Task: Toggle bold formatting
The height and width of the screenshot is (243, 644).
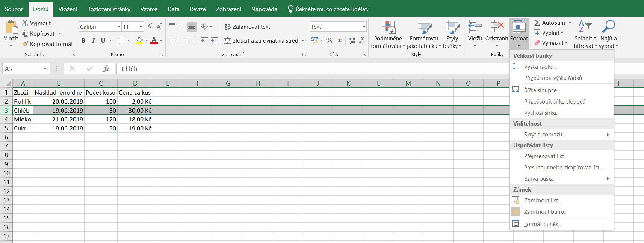Action: point(83,40)
